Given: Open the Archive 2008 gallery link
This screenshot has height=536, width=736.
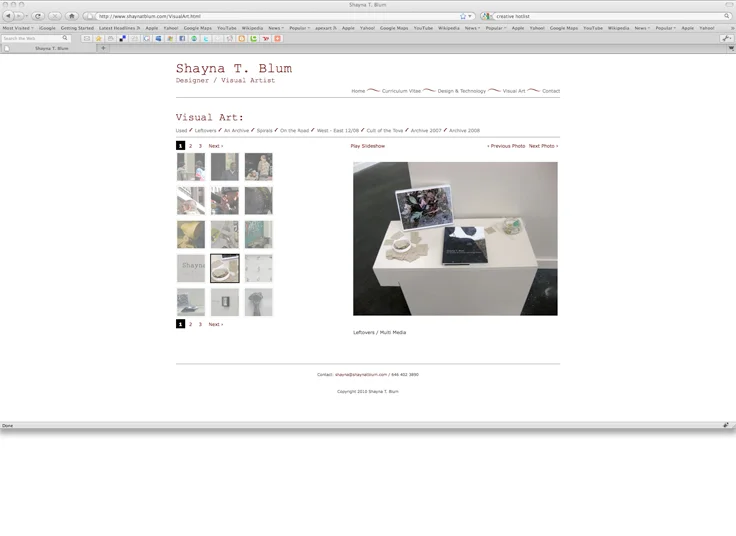Looking at the screenshot, I should 464,130.
